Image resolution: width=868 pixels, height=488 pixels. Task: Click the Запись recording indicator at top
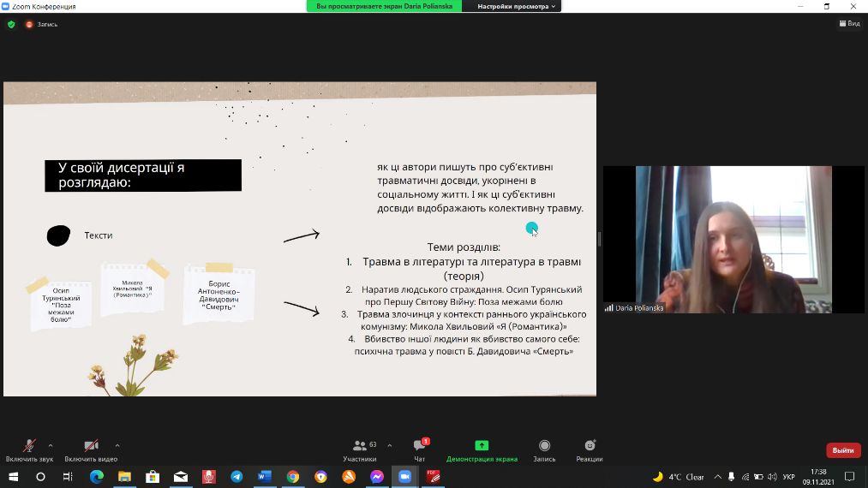coord(42,24)
